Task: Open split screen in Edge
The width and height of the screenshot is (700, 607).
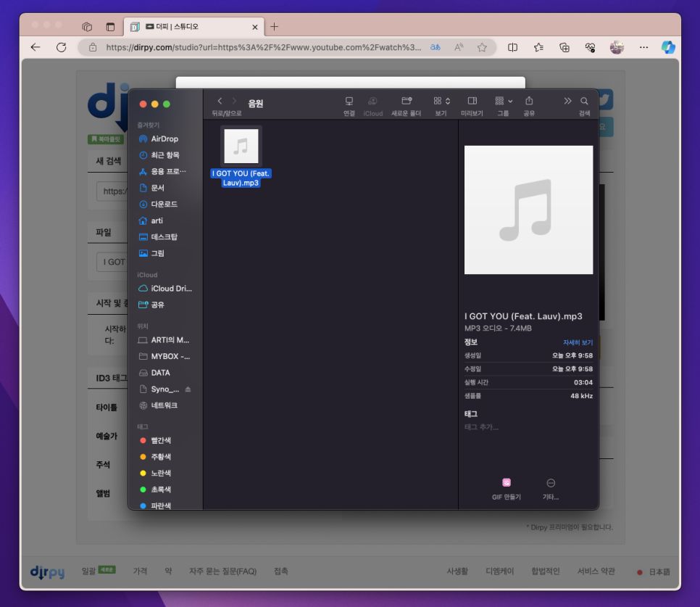Action: tap(512, 47)
